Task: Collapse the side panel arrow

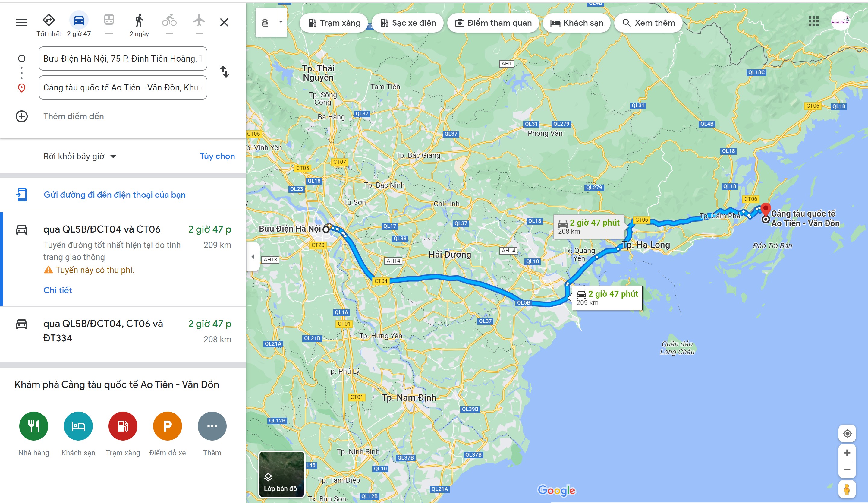Action: click(x=253, y=257)
